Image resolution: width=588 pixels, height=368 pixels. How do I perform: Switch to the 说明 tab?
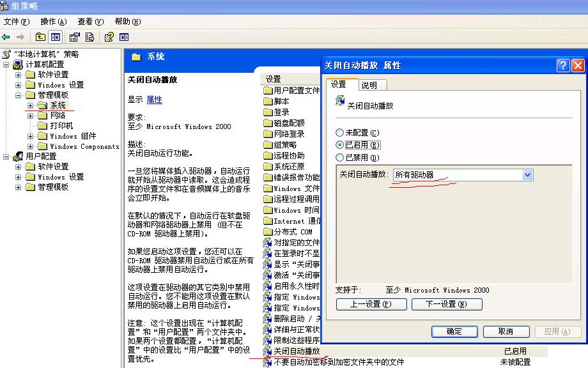[x=369, y=85]
